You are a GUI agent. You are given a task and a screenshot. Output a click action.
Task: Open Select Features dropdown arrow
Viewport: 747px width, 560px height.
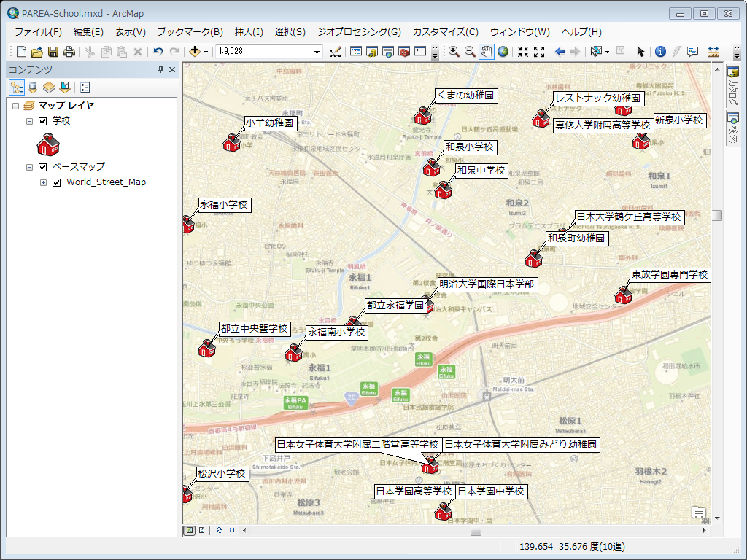[x=607, y=52]
